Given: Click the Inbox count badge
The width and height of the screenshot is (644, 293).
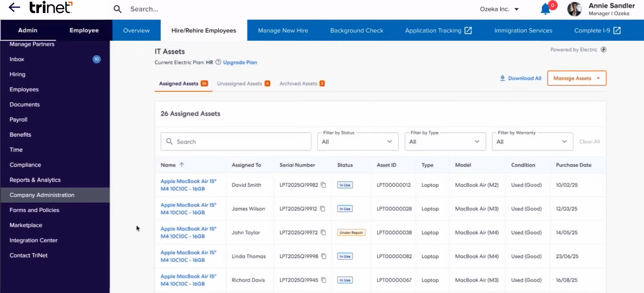Looking at the screenshot, I should coord(96,59).
